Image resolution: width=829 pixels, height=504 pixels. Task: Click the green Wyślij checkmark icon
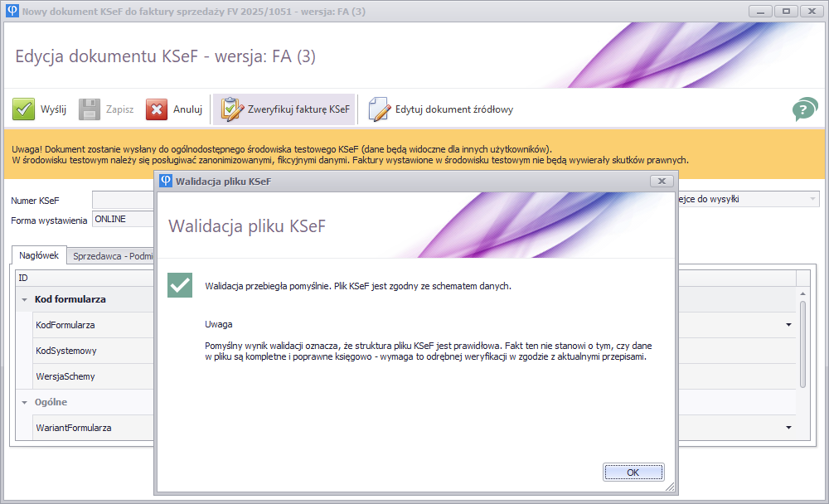(x=23, y=109)
